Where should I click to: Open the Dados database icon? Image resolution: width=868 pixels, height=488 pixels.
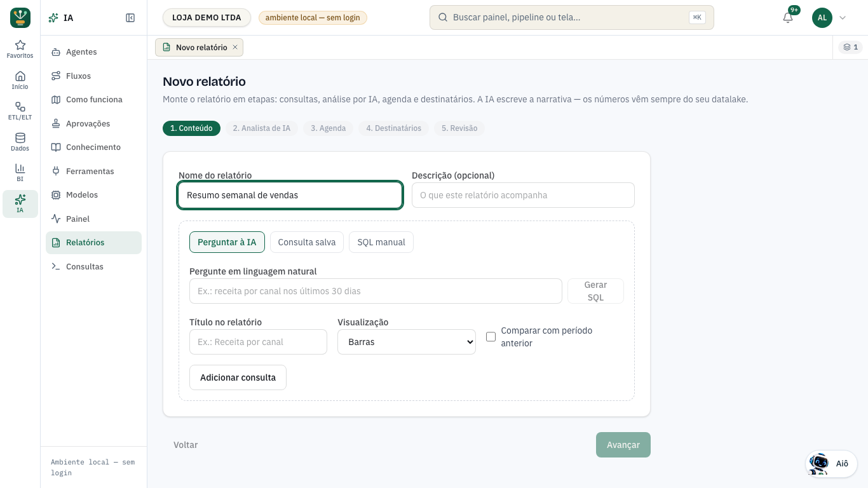point(20,138)
